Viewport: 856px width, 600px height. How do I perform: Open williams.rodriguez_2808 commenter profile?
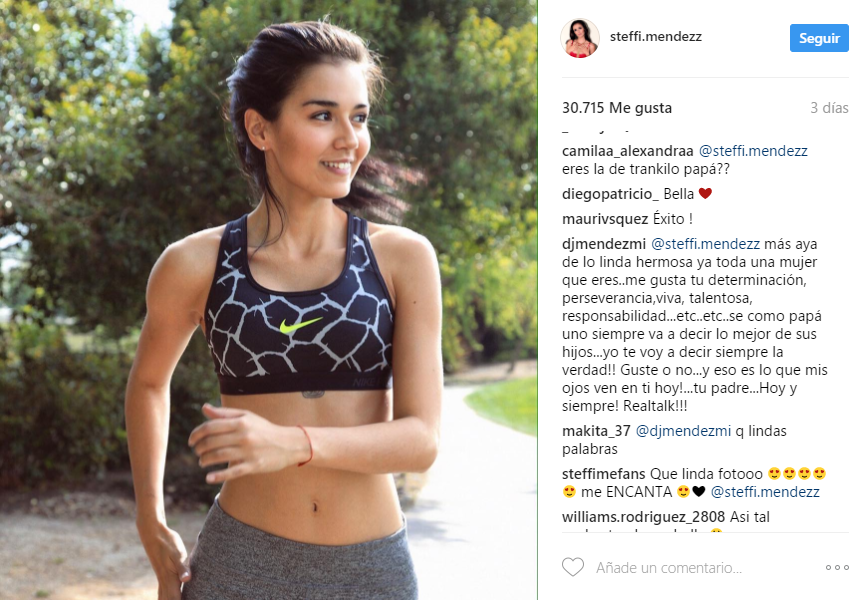pos(643,516)
